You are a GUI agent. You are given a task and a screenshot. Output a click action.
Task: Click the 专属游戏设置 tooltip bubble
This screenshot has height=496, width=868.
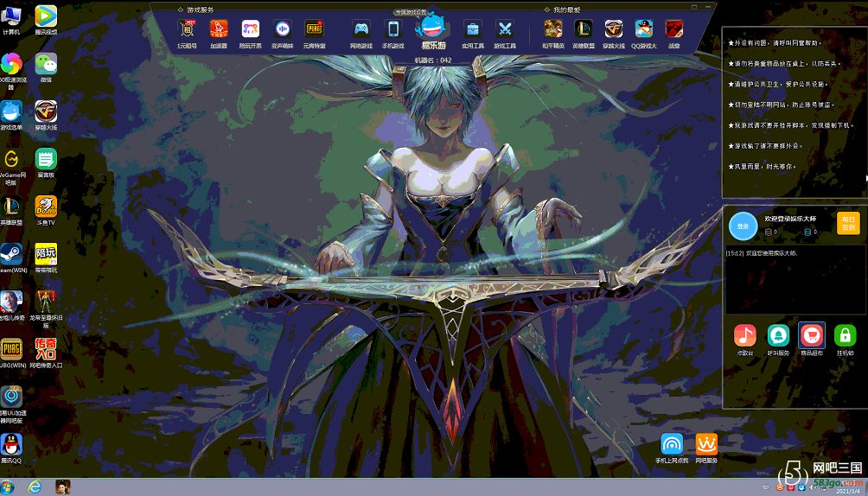411,12
